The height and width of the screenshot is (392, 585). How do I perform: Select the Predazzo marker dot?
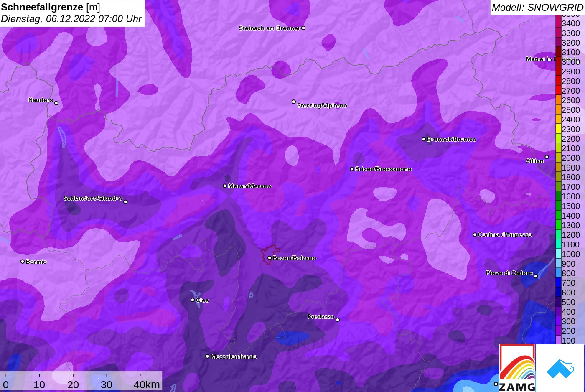point(338,320)
